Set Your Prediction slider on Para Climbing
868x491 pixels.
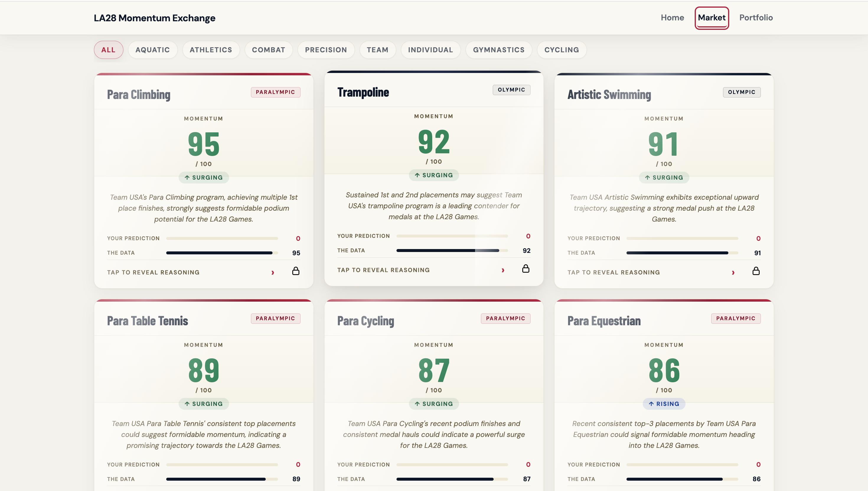(x=222, y=238)
